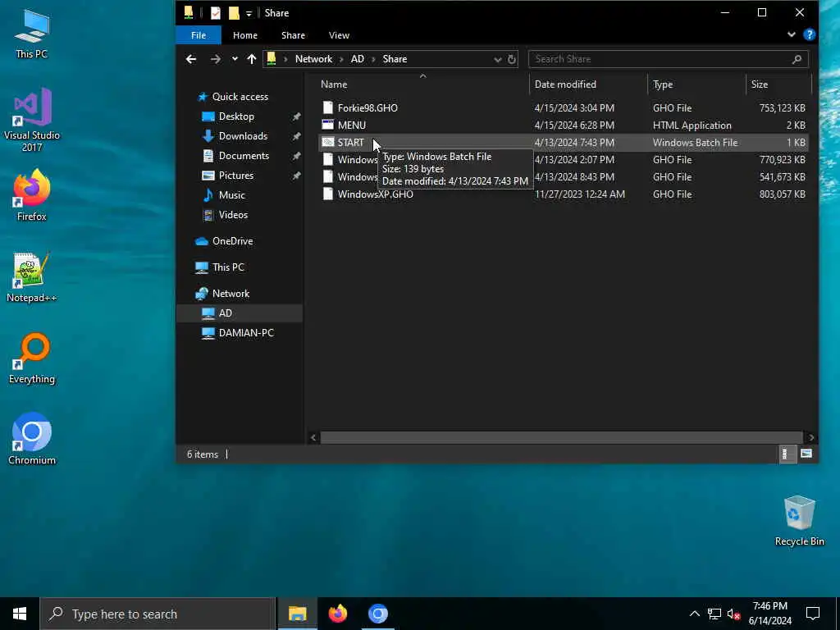Open Explorer Help question mark
Screen dimensions: 840x630
click(810, 34)
